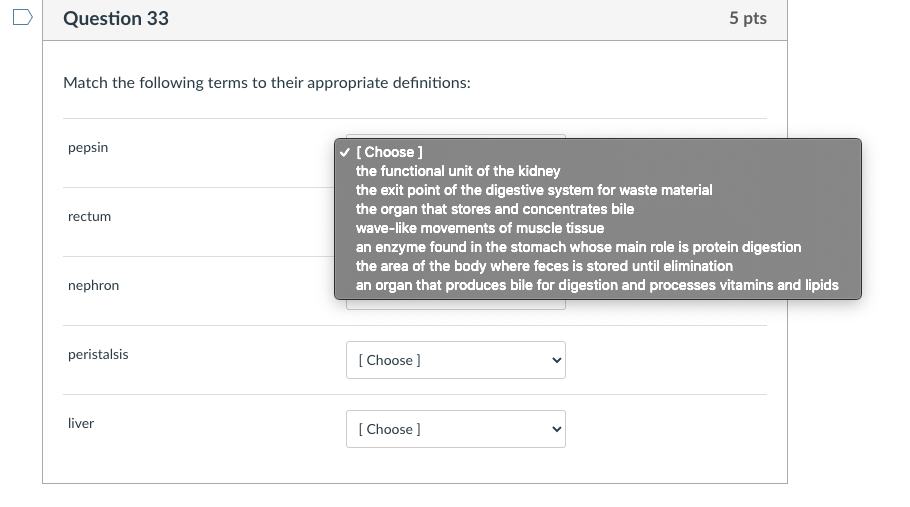Image resolution: width=910 pixels, height=507 pixels.
Task: Click the matching instructions text
Action: [267, 83]
